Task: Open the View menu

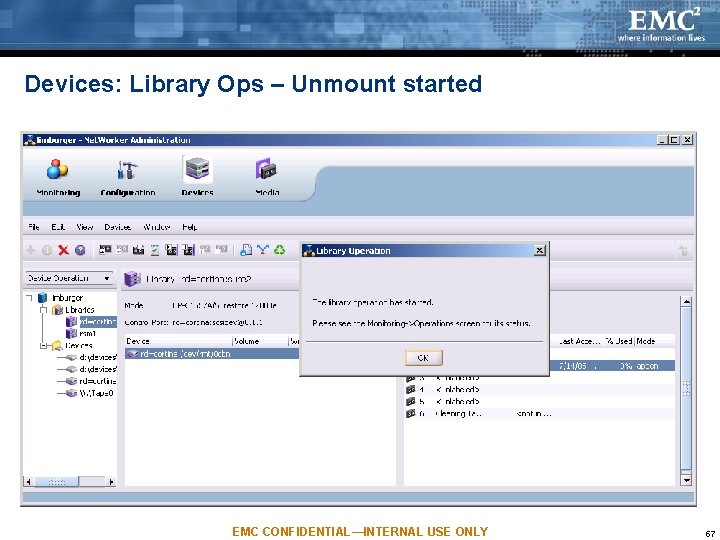Action: 85,227
